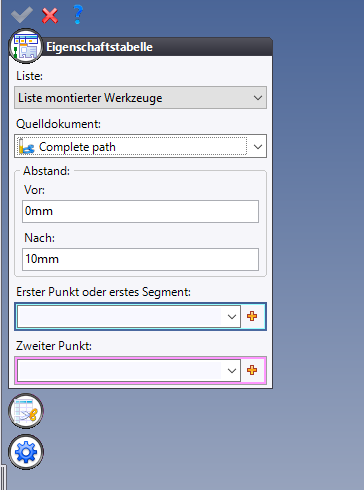
Task: Open the blue gear settings icon
Action: click(26, 452)
